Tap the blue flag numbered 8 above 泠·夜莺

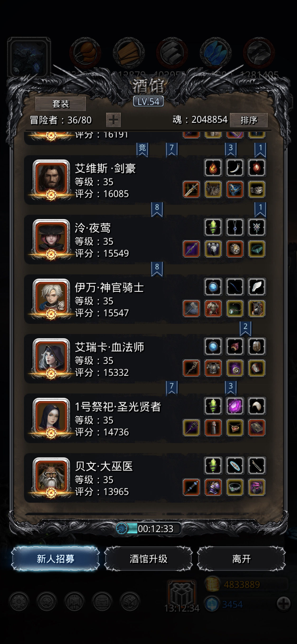click(157, 210)
